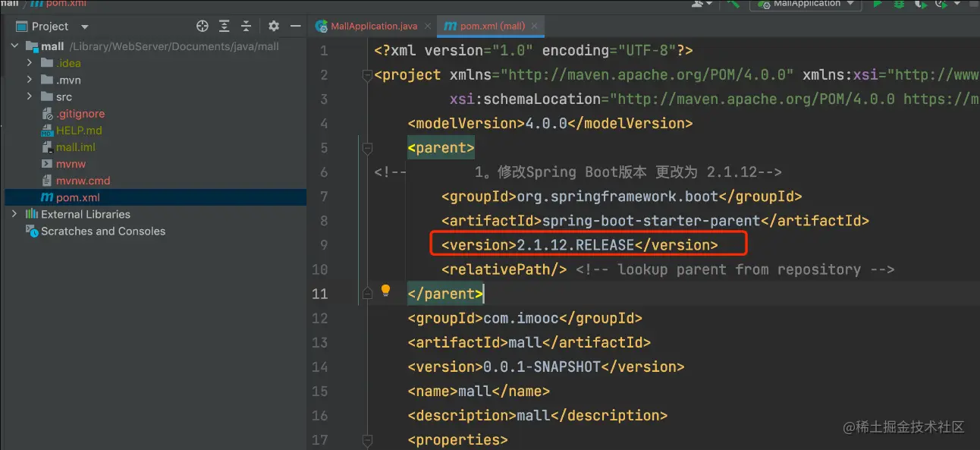Close the MallApplication.java tab

pos(427,26)
